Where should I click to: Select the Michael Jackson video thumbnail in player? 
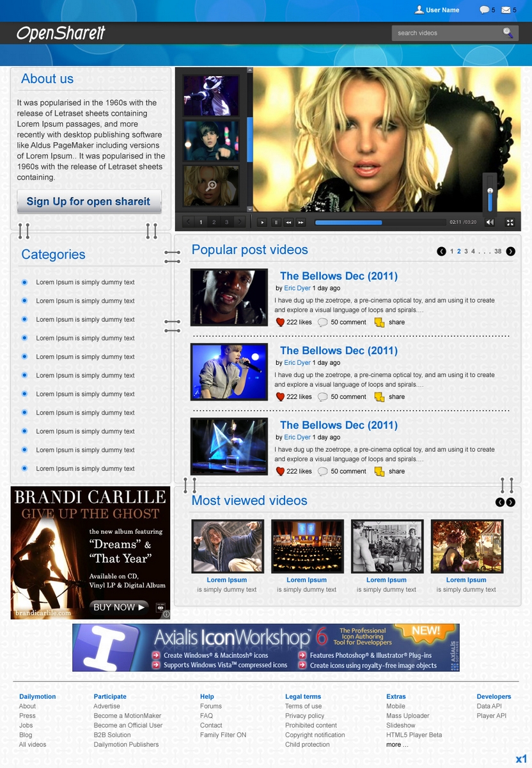click(211, 95)
